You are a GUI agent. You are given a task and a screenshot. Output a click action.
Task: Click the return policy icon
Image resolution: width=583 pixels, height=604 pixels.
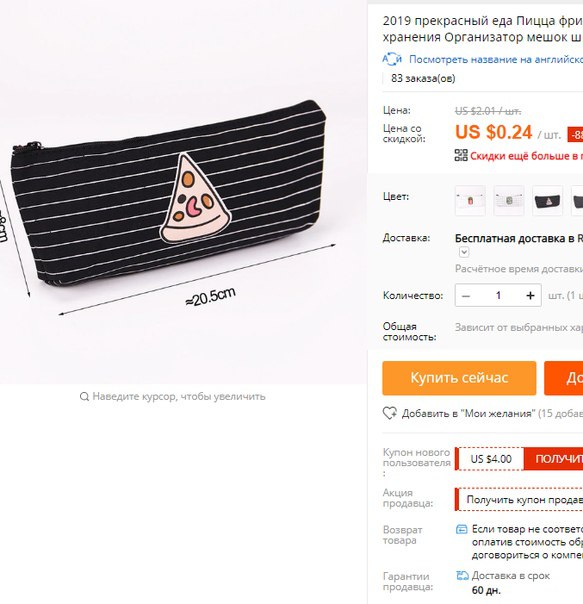pyautogui.click(x=462, y=529)
